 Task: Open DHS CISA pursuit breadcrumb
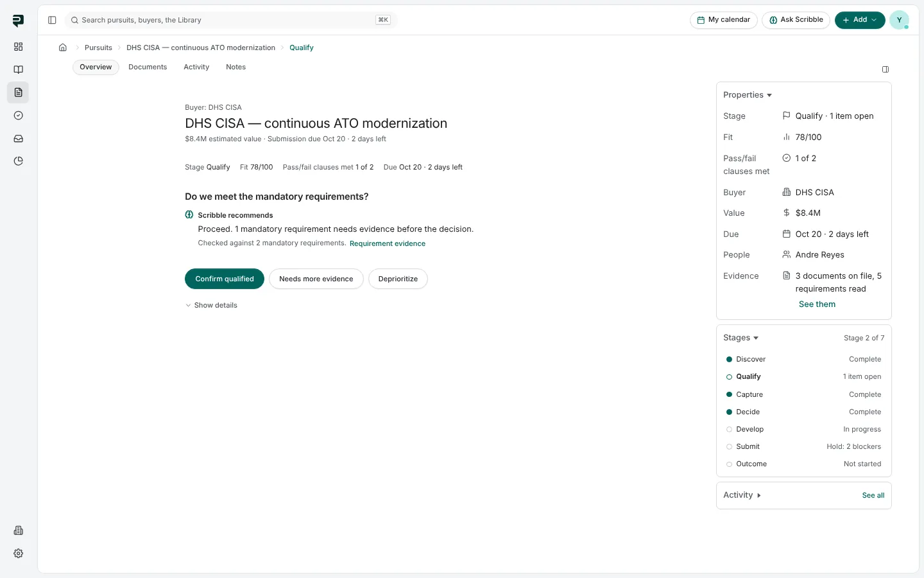click(x=201, y=48)
